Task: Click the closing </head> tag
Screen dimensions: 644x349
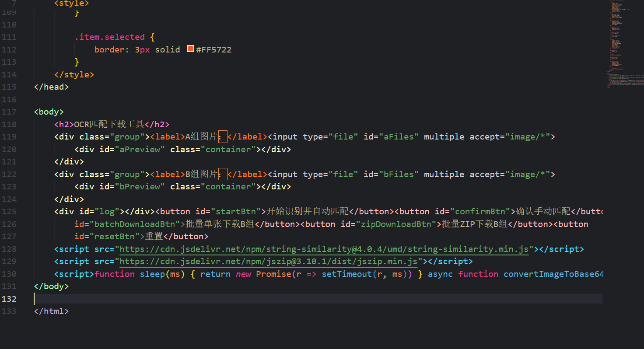Action: coord(52,87)
